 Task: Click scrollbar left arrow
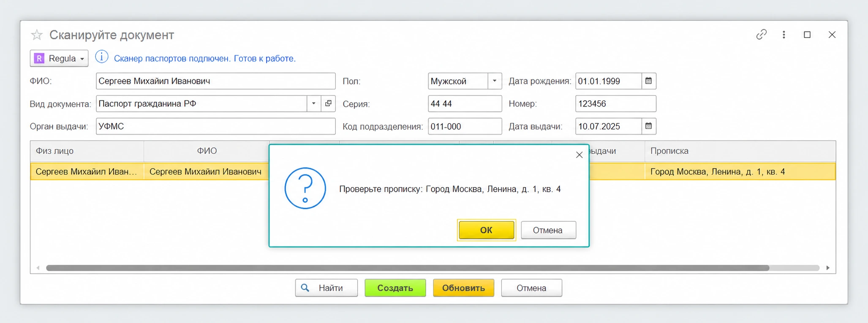click(x=38, y=268)
